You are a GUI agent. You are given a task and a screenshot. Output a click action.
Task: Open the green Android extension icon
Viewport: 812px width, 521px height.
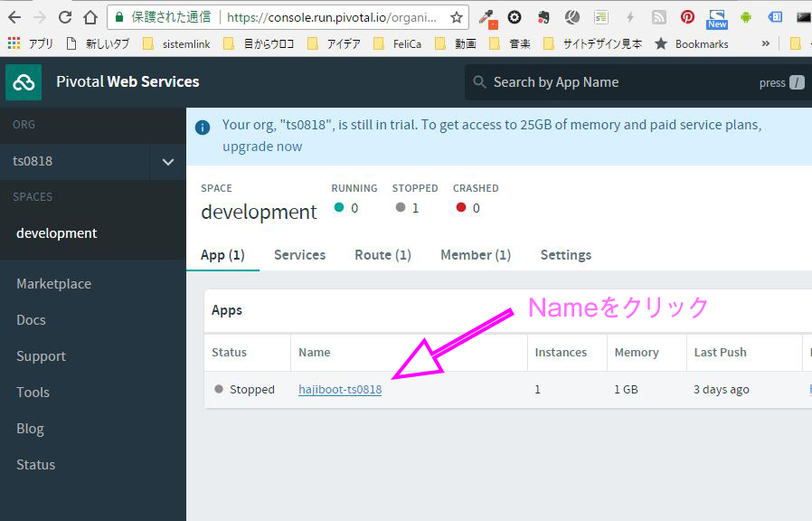coord(746,17)
